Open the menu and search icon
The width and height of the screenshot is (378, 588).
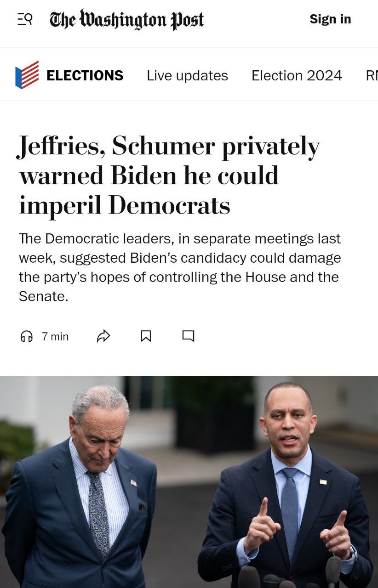25,19
